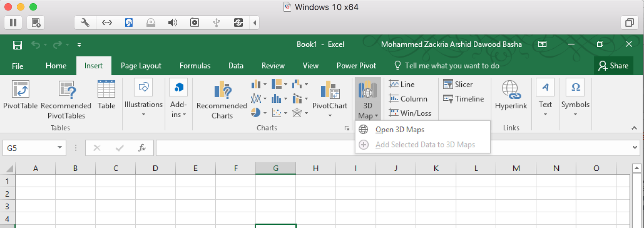Open the File tab
The width and height of the screenshot is (644, 228).
18,66
